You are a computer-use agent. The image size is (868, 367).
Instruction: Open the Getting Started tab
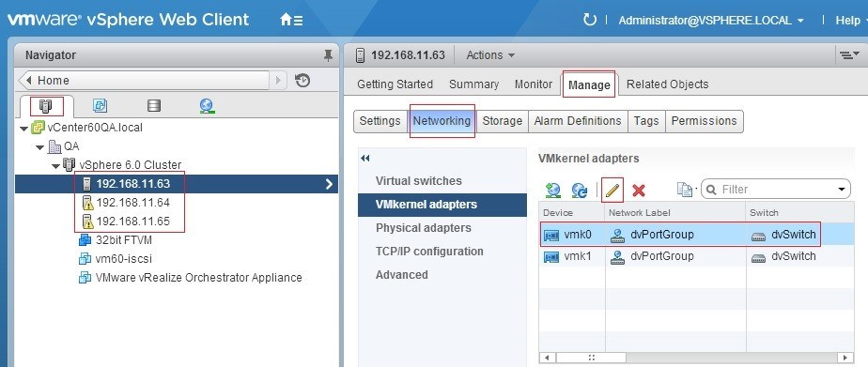point(395,84)
